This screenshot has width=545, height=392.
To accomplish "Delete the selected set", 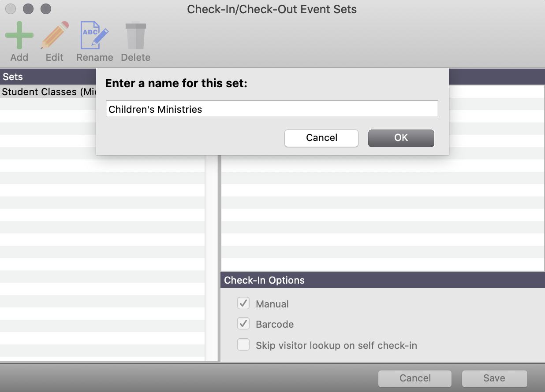I will tap(135, 40).
